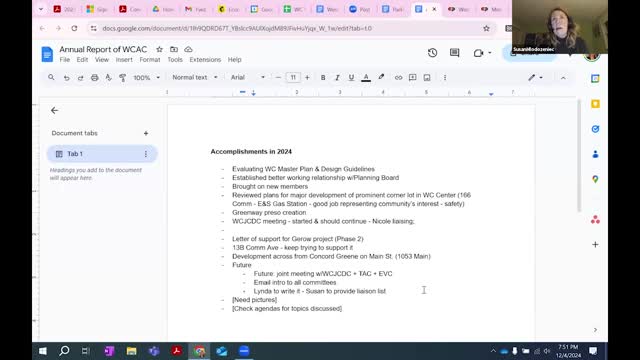Screen dimensions: 640x360
Task: Add a new document tab
Action: pyautogui.click(x=146, y=133)
